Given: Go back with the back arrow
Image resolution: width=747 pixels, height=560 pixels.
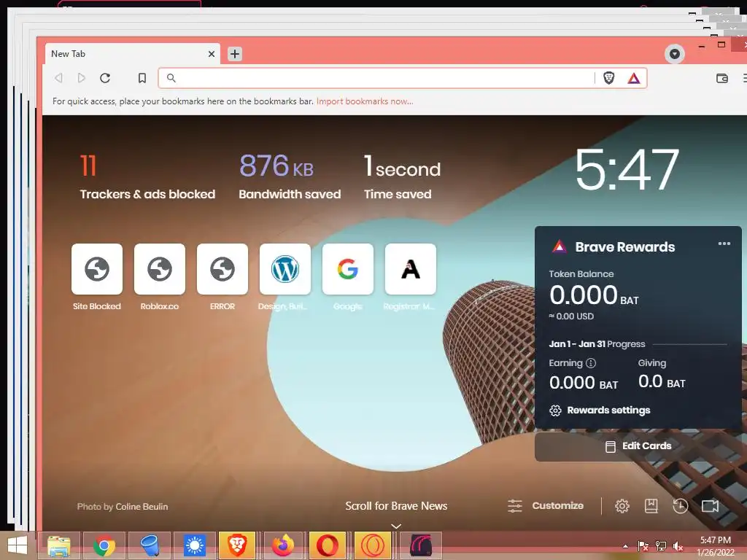Looking at the screenshot, I should (58, 78).
